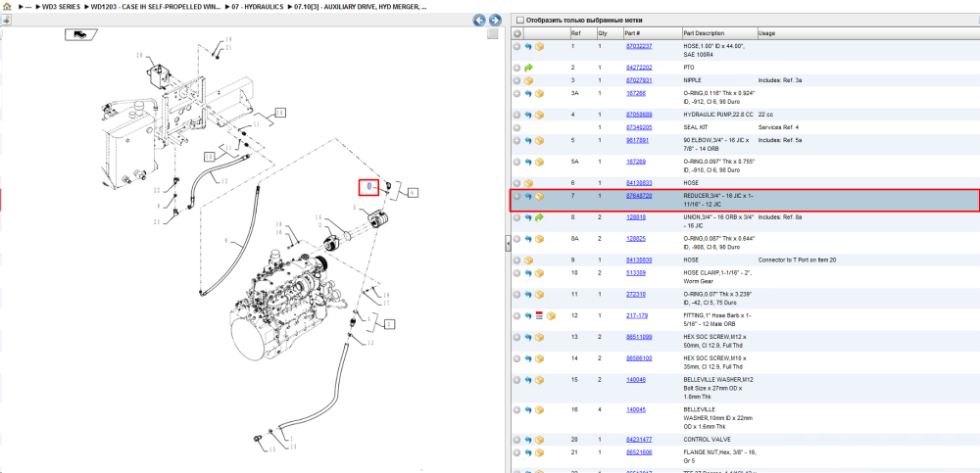980x473 pixels.
Task: Open part number link for HYDRAULIC PUMP
Action: tap(639, 115)
